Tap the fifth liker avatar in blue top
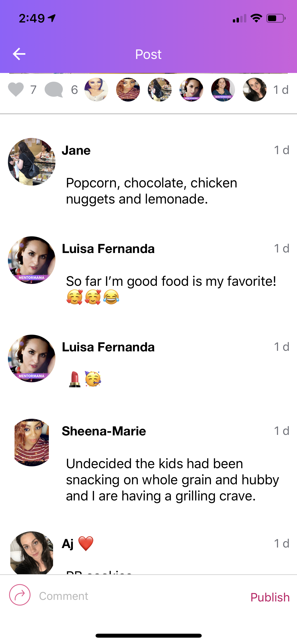297x644 pixels. click(223, 90)
